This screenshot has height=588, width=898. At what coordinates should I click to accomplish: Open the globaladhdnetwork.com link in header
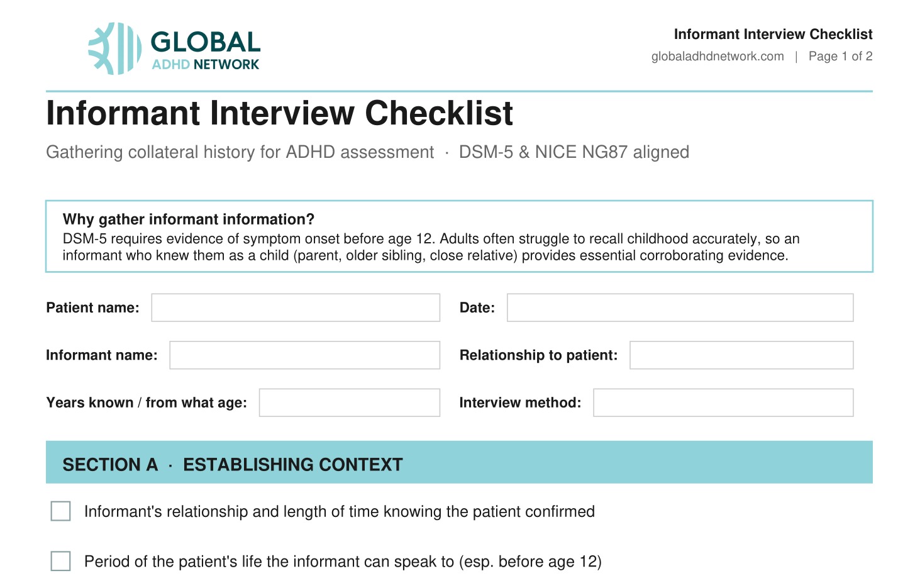tap(718, 56)
